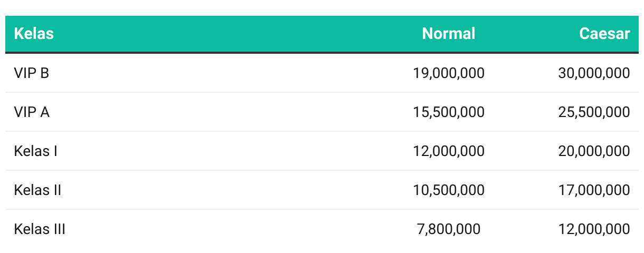Click the 19,000,000 Normal price cell

[449, 73]
